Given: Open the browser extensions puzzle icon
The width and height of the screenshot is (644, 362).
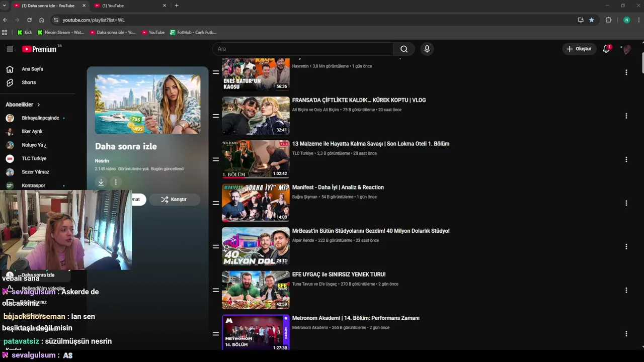Looking at the screenshot, I should tap(608, 20).
